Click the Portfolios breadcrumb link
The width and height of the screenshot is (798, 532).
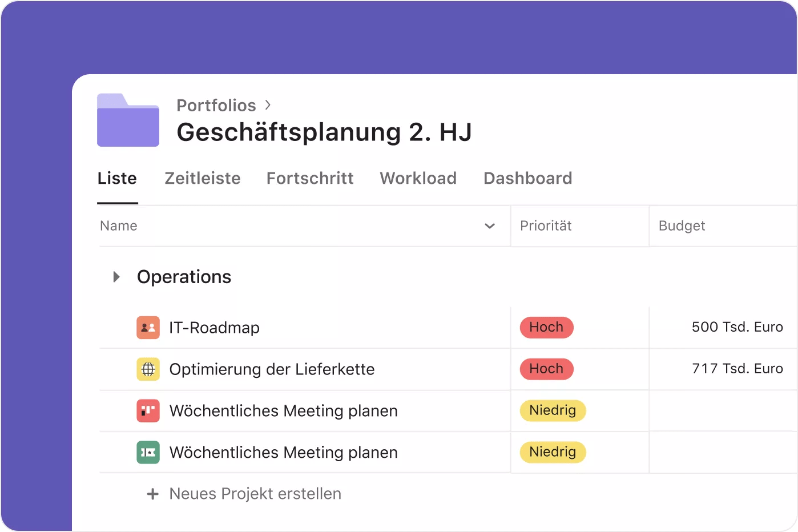(x=216, y=106)
